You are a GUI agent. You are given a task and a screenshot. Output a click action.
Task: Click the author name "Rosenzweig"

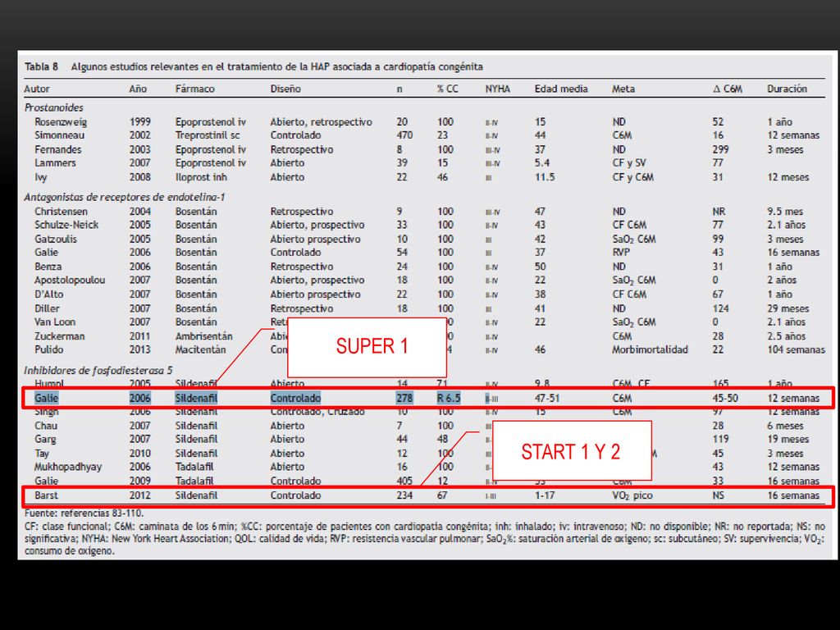point(61,122)
